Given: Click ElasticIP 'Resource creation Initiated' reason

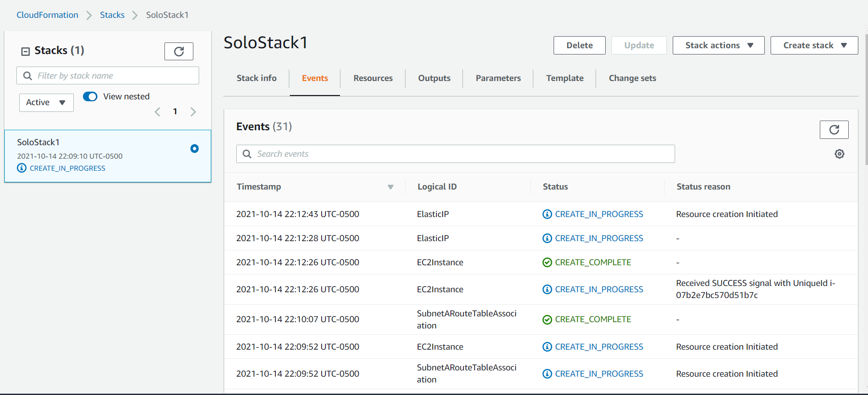Looking at the screenshot, I should [727, 214].
